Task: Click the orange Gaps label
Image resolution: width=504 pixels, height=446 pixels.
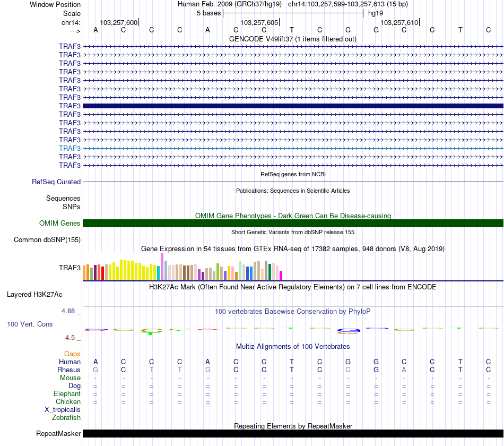Action: pos(72,354)
